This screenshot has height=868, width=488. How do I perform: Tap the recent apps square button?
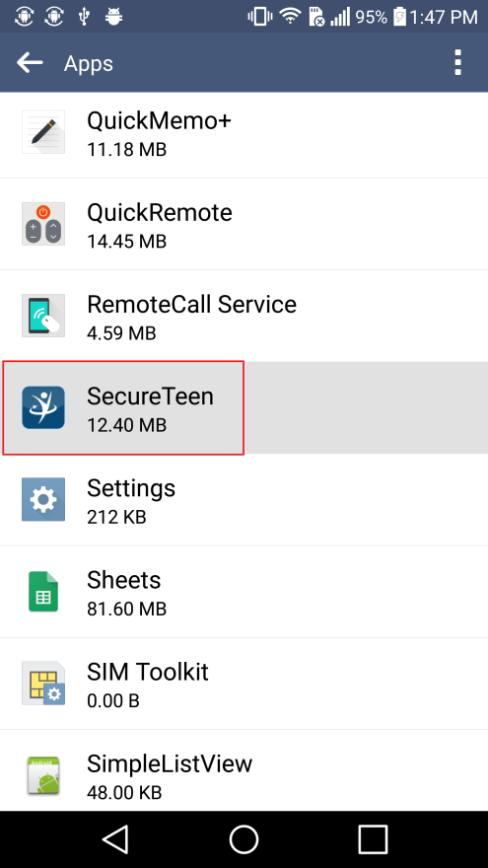coord(373,839)
